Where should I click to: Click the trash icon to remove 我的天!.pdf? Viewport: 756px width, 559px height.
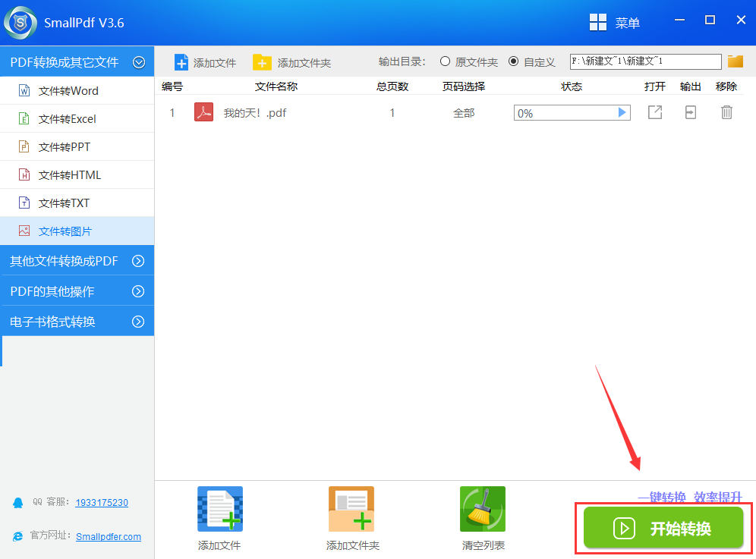point(726,113)
